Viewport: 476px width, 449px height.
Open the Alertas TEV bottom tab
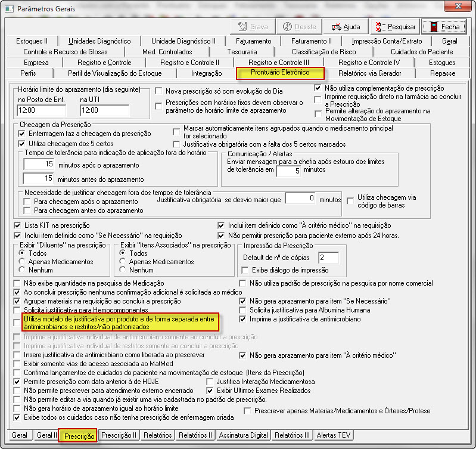pyautogui.click(x=334, y=435)
